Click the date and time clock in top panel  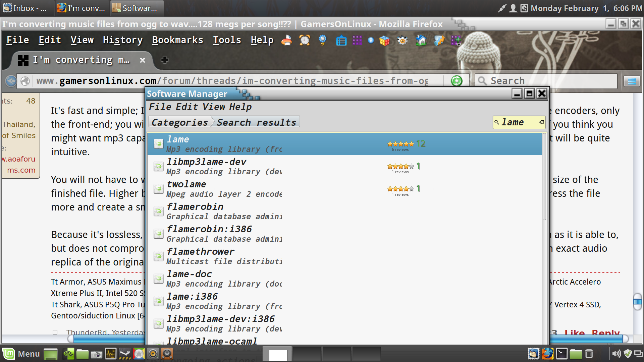click(586, 8)
